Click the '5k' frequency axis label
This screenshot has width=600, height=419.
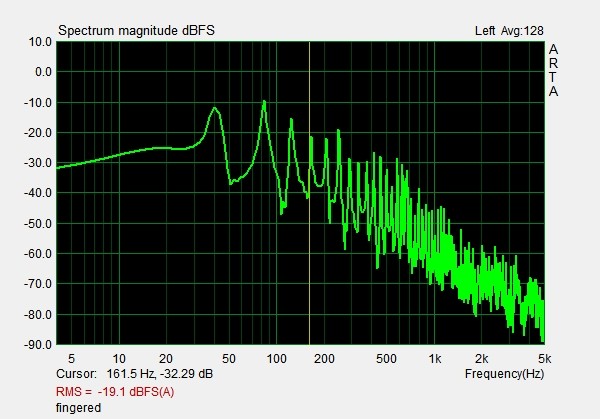[x=545, y=359]
